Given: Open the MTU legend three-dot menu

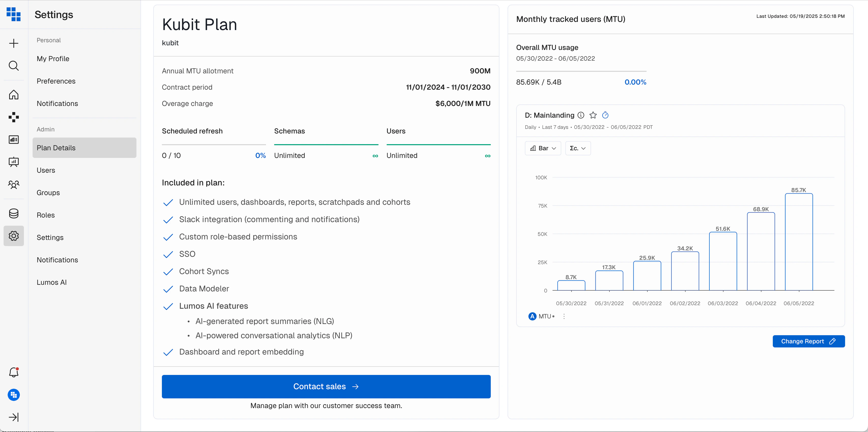Looking at the screenshot, I should (x=564, y=316).
